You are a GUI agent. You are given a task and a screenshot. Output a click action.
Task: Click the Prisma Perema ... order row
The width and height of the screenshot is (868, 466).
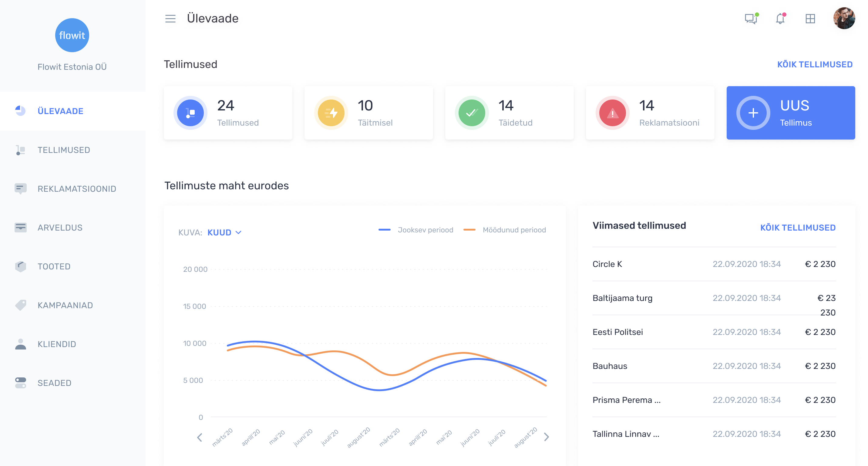tap(714, 400)
